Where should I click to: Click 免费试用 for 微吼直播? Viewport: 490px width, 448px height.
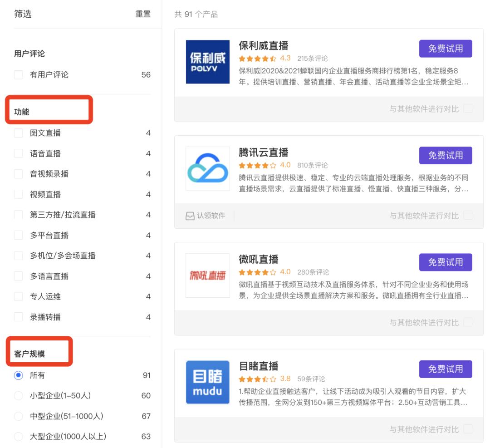[x=446, y=262]
